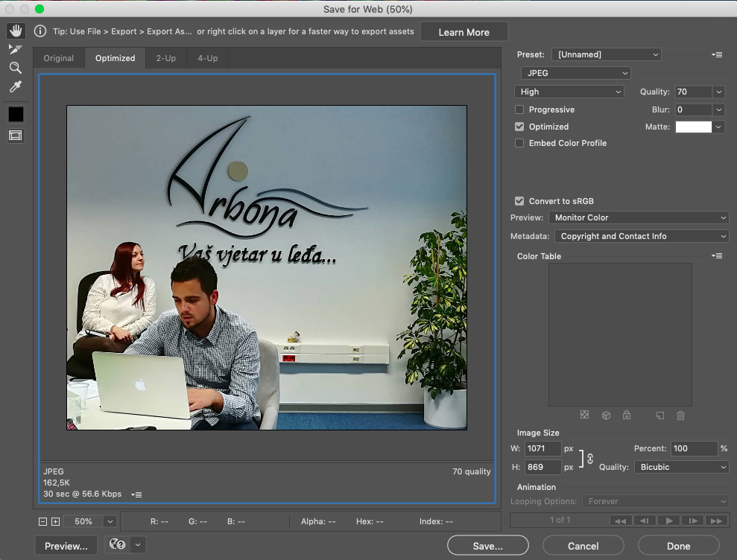The image size is (737, 560).
Task: Enable the Progressive checkbox
Action: (519, 109)
